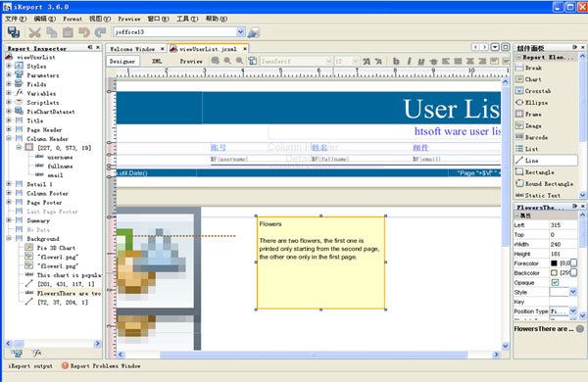Viewport: 588px width, 382px height.
Task: Click the Italic formatting icon
Action: pyautogui.click(x=409, y=61)
